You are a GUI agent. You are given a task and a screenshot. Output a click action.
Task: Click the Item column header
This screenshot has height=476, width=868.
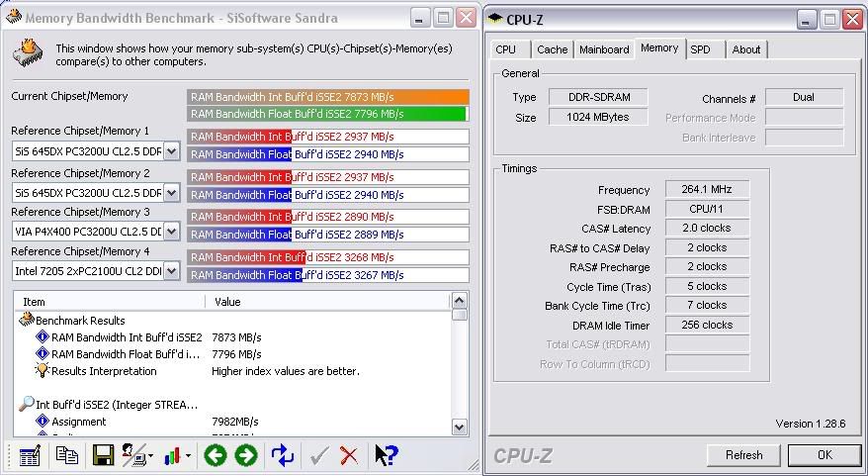click(x=110, y=302)
